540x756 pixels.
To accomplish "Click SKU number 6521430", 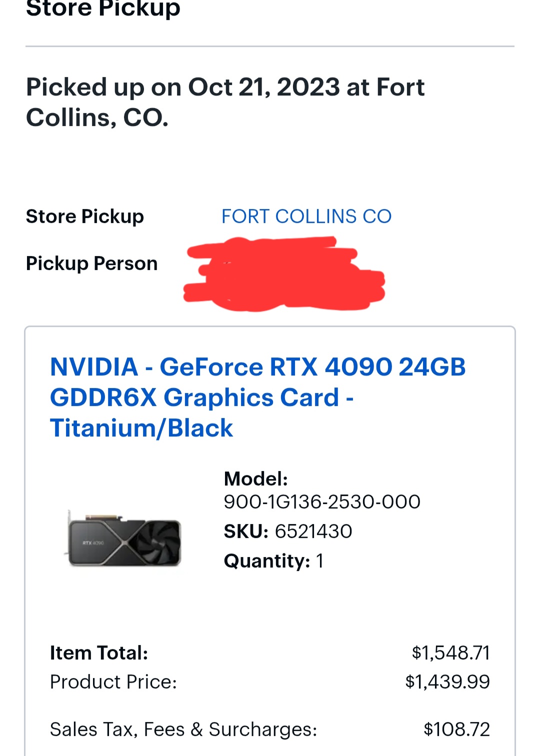I will [x=313, y=531].
